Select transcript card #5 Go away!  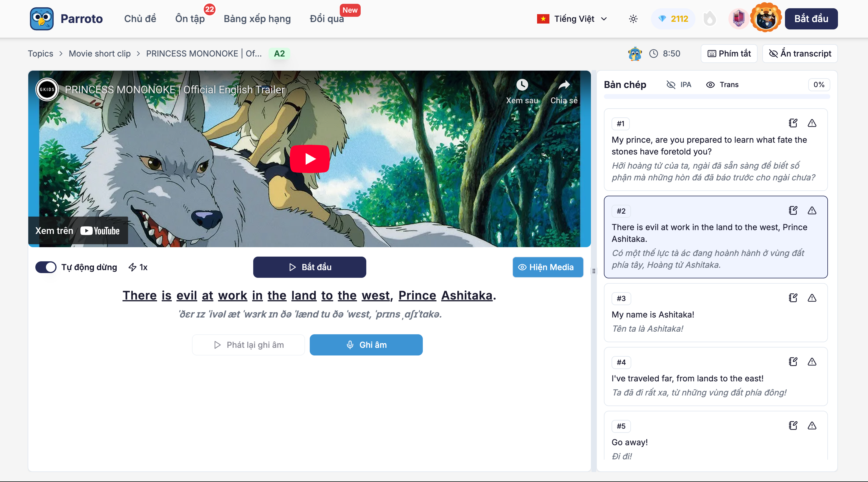pyautogui.click(x=716, y=436)
